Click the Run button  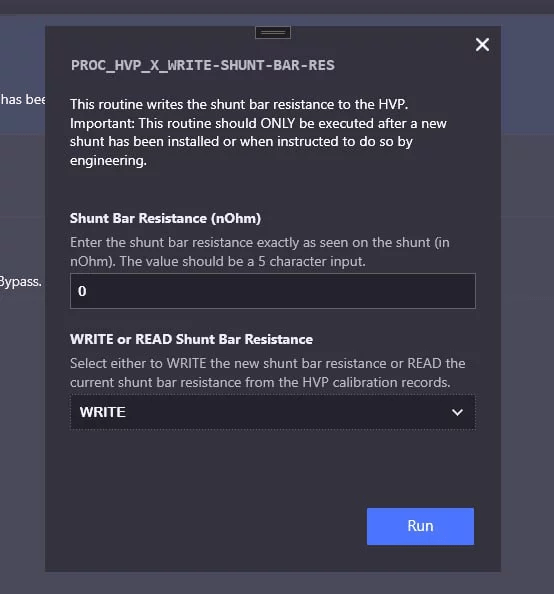[420, 526]
